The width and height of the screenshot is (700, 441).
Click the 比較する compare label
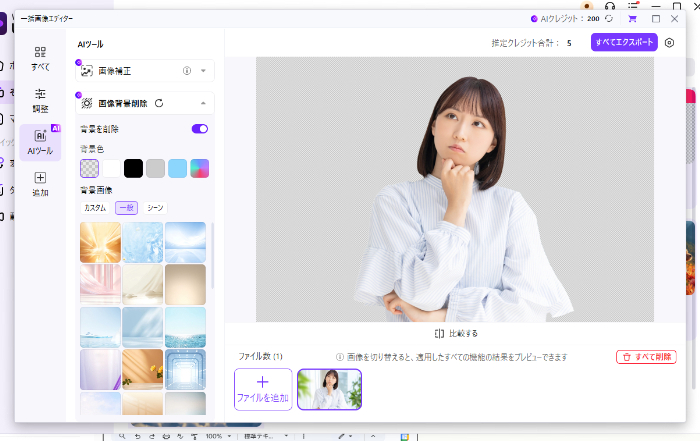pyautogui.click(x=463, y=333)
